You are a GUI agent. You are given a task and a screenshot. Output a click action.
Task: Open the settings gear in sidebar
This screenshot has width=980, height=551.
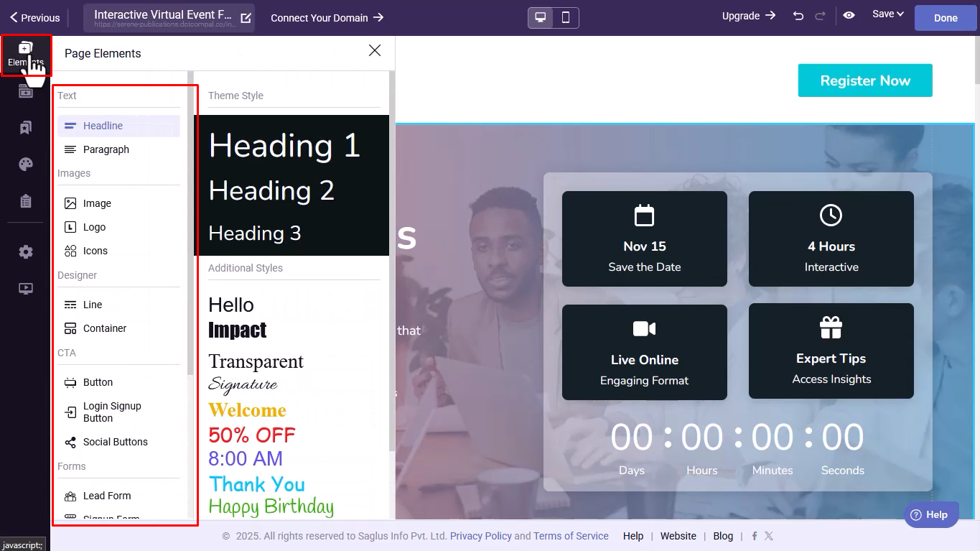[x=26, y=252]
